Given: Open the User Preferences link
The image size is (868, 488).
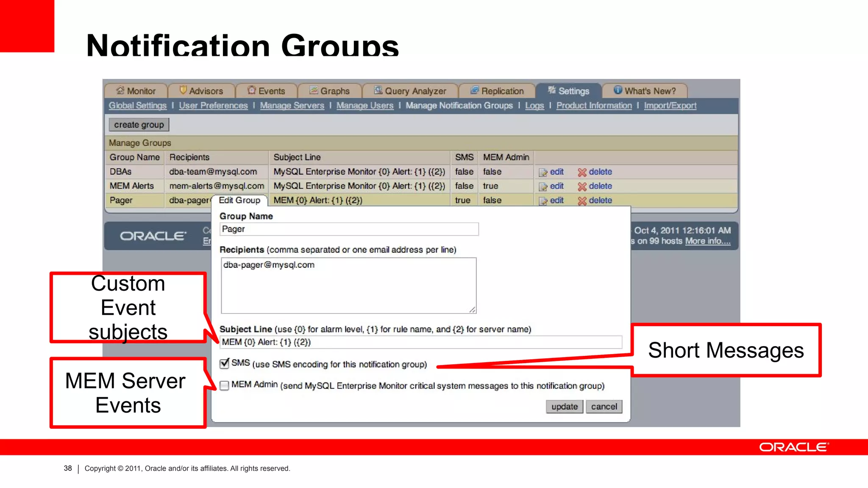Looking at the screenshot, I should (213, 105).
